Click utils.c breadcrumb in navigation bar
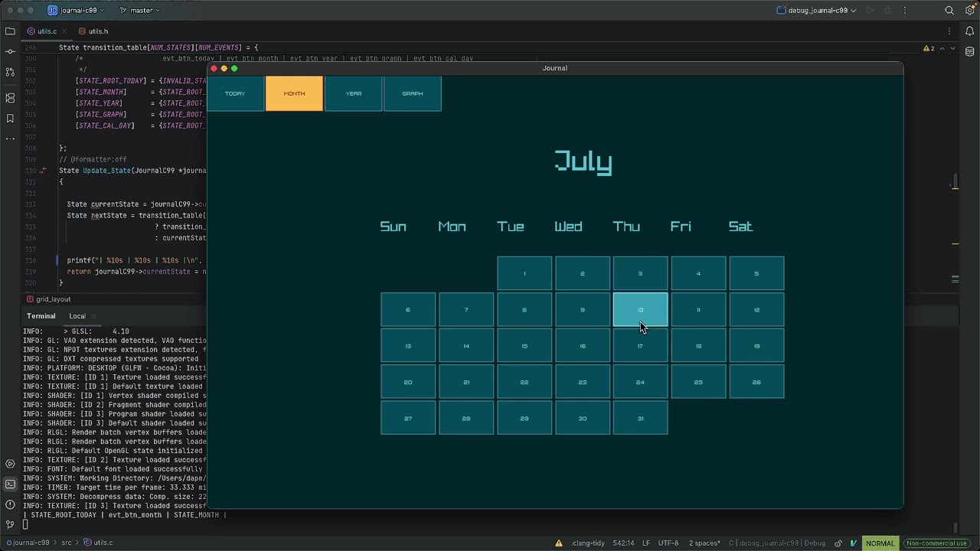Viewport: 980px width, 551px height. (98, 543)
